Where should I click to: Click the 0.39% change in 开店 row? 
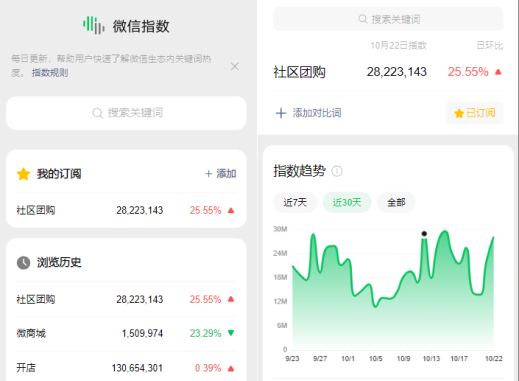click(x=208, y=368)
